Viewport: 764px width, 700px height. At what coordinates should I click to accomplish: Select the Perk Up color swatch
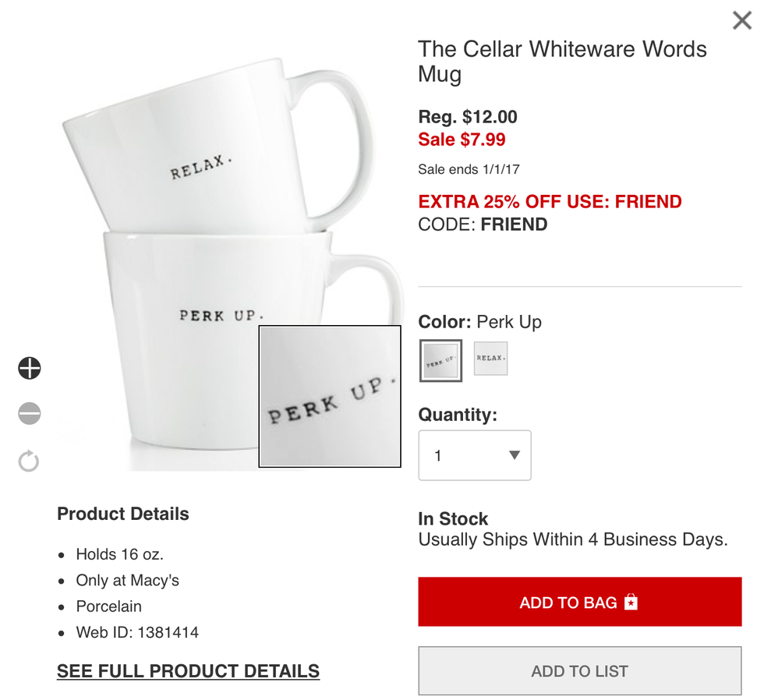(440, 360)
